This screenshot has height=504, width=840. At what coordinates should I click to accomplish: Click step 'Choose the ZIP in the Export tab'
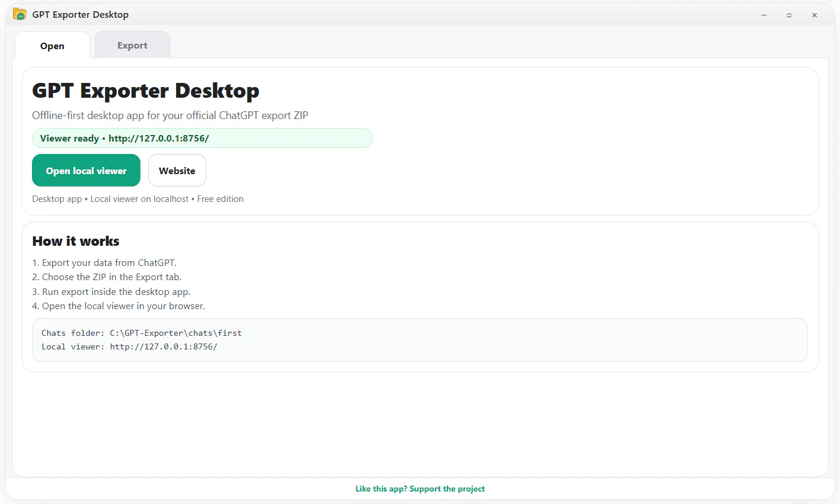coord(107,277)
